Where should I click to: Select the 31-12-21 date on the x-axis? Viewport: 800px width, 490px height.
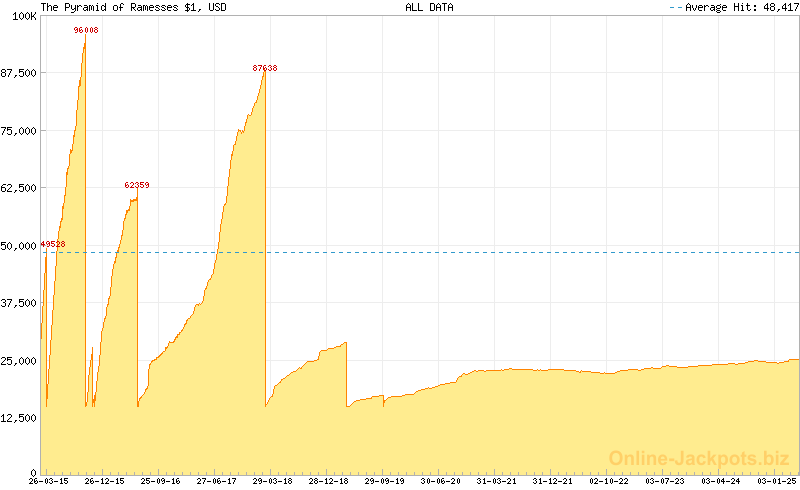pyautogui.click(x=552, y=482)
